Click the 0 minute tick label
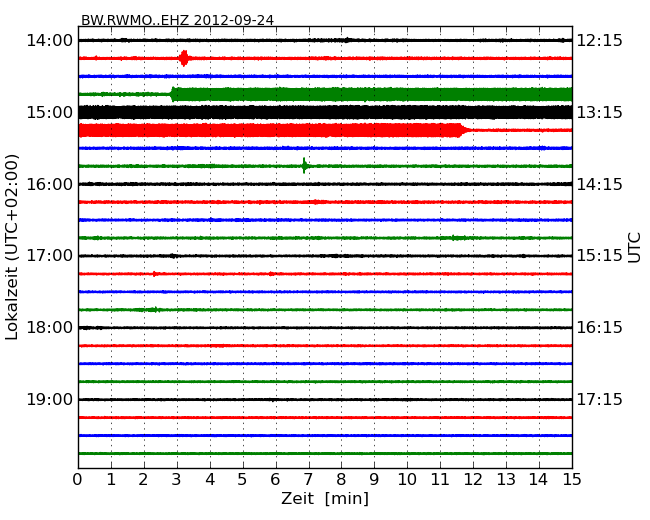This screenshot has height=520, width=650. pyautogui.click(x=78, y=480)
